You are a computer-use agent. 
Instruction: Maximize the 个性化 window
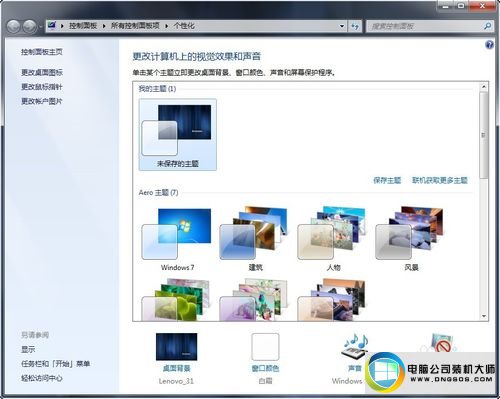click(x=461, y=6)
